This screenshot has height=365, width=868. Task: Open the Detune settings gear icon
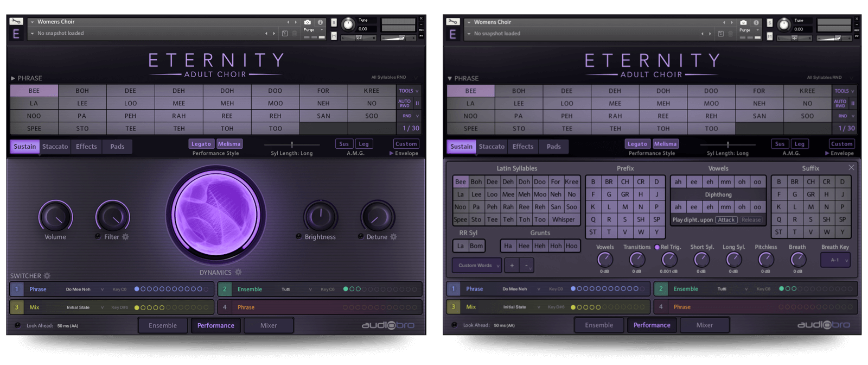[394, 237]
